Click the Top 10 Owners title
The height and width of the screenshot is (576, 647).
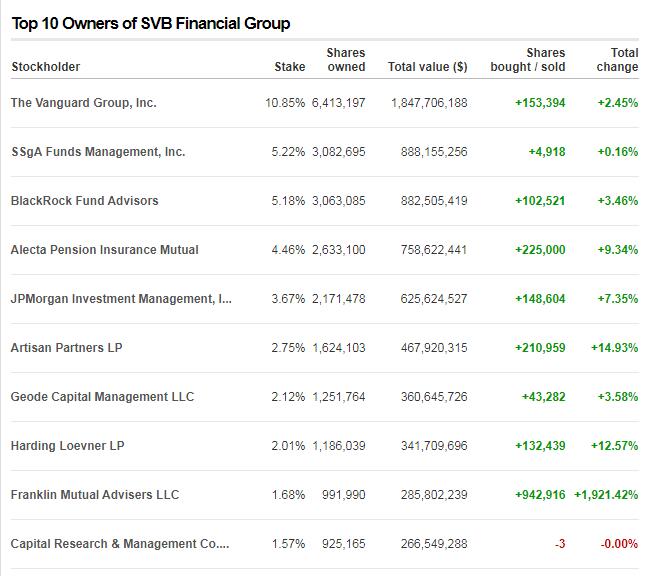click(151, 23)
